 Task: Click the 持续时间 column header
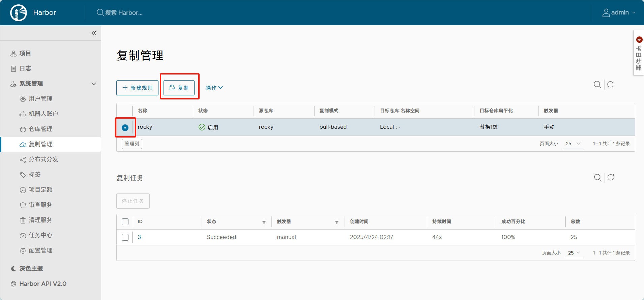coord(442,222)
